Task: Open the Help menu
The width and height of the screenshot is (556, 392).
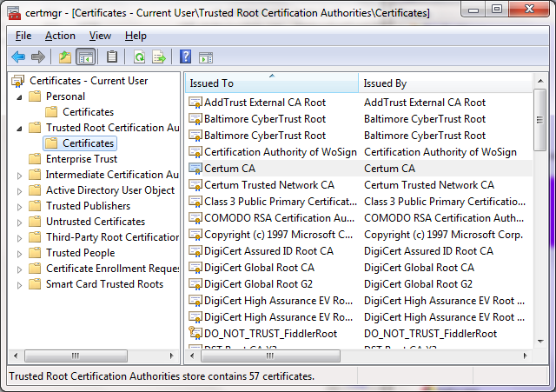Action: (136, 36)
